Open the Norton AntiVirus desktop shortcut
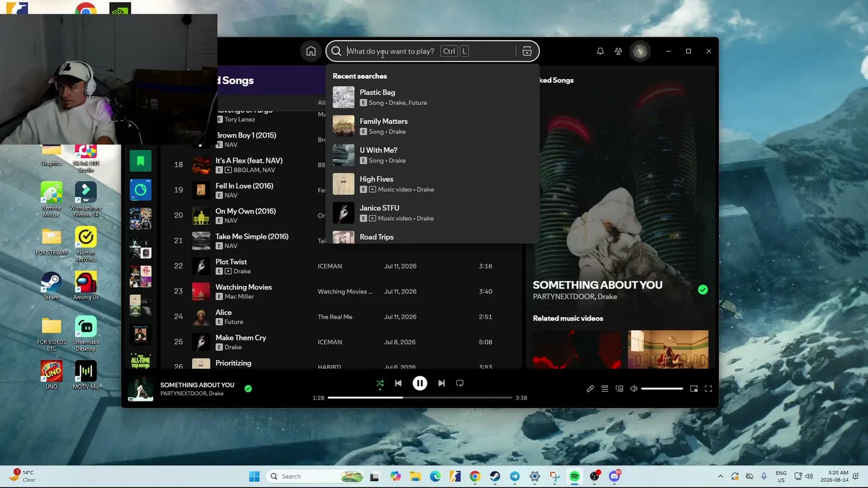Image resolution: width=868 pixels, height=488 pixels. pyautogui.click(x=85, y=245)
